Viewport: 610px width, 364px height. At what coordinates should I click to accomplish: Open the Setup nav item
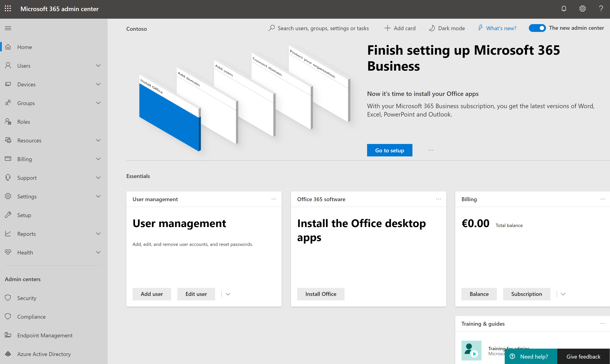tap(54, 215)
